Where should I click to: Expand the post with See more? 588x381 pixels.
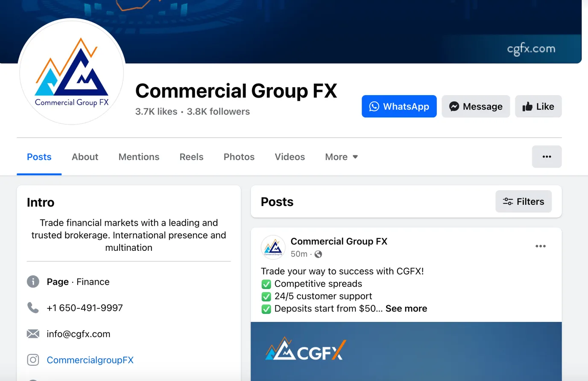coord(406,308)
